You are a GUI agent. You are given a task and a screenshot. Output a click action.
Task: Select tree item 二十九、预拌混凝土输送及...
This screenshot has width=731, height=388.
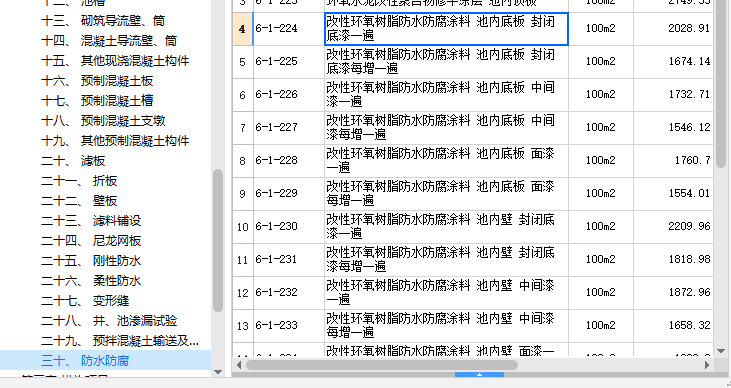coord(120,341)
